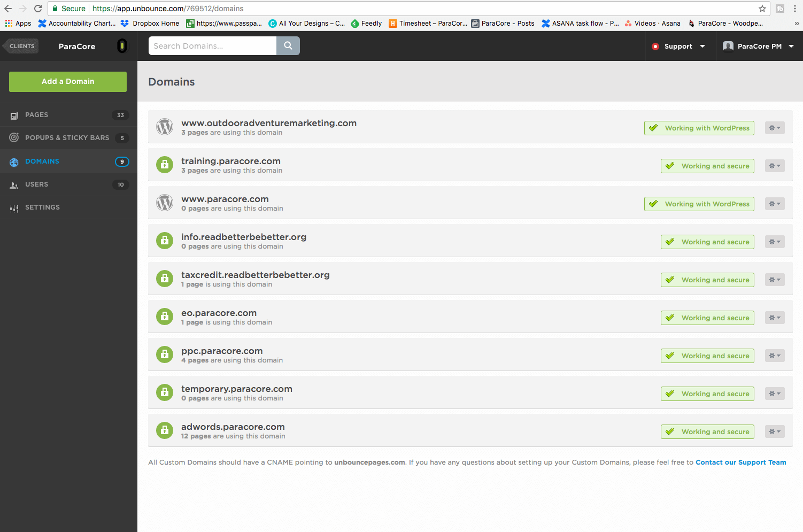
Task: Click the lock icon for eo.paracore.com
Action: coord(165,317)
